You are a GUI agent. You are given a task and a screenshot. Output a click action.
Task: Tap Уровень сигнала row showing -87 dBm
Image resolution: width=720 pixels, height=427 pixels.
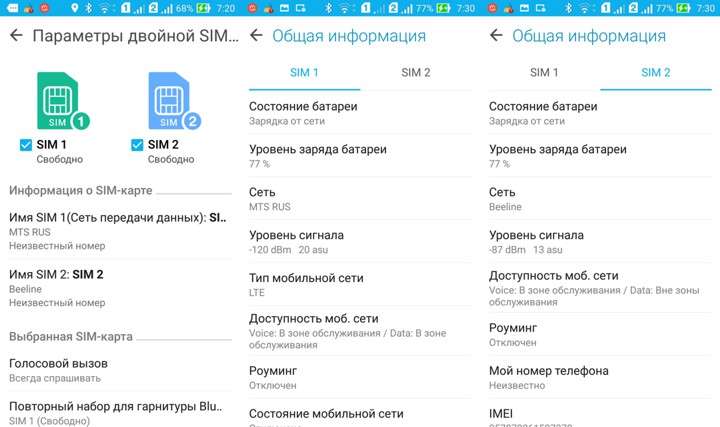click(600, 242)
